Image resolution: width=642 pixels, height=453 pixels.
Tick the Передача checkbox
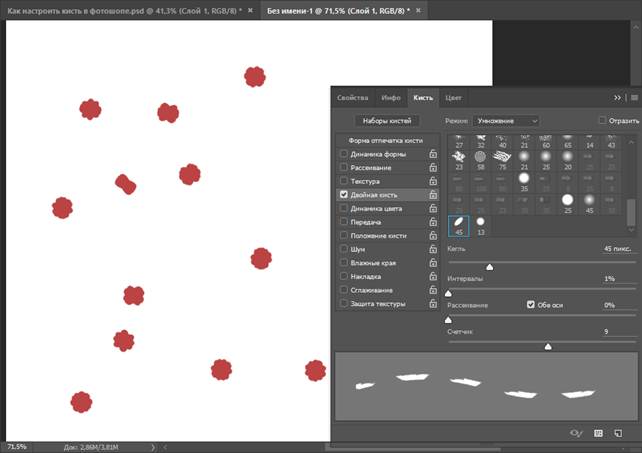(344, 222)
